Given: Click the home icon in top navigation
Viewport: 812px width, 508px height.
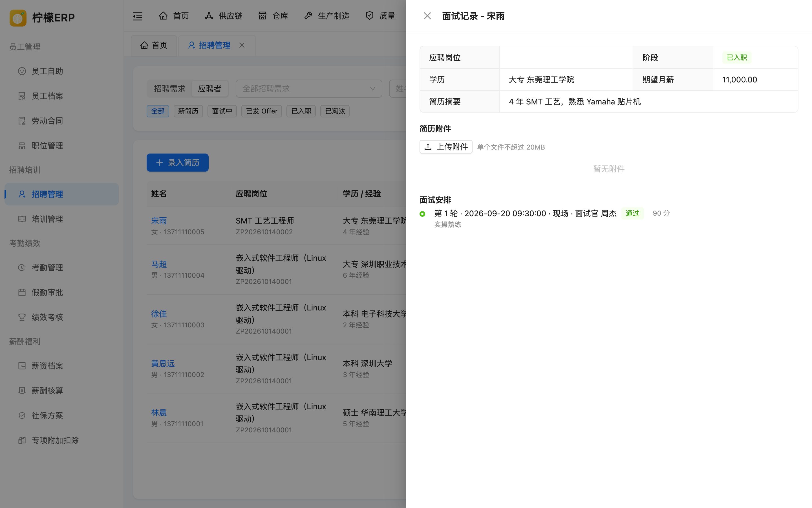Looking at the screenshot, I should (163, 16).
